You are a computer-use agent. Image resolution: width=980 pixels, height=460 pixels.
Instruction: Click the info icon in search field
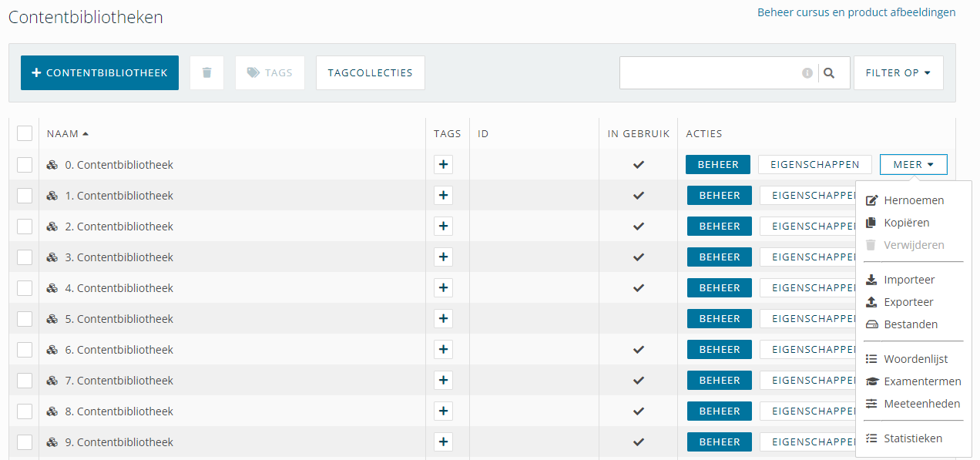pos(807,73)
